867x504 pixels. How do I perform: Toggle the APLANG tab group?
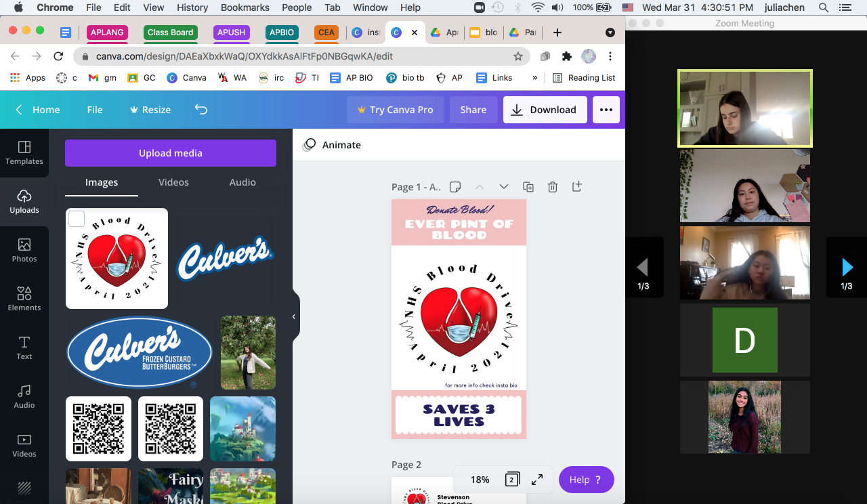click(x=107, y=33)
